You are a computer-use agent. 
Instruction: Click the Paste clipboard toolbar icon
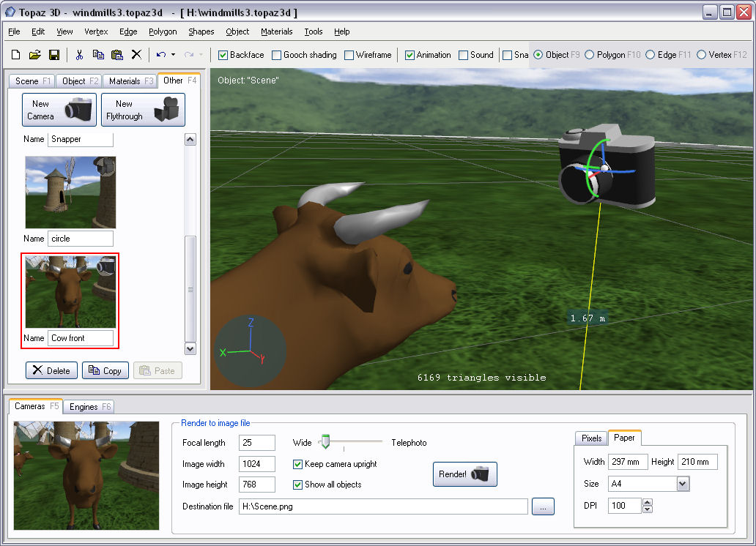click(x=117, y=55)
